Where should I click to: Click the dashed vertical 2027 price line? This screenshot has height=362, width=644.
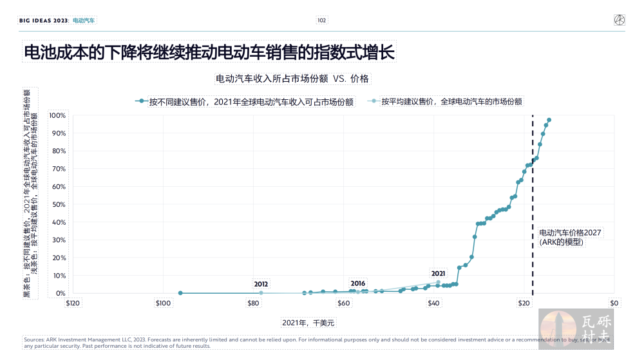tap(533, 205)
